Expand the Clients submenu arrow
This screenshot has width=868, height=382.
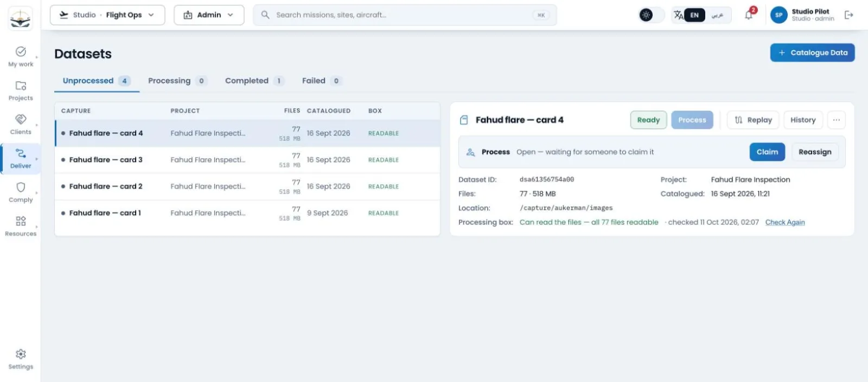[37, 125]
